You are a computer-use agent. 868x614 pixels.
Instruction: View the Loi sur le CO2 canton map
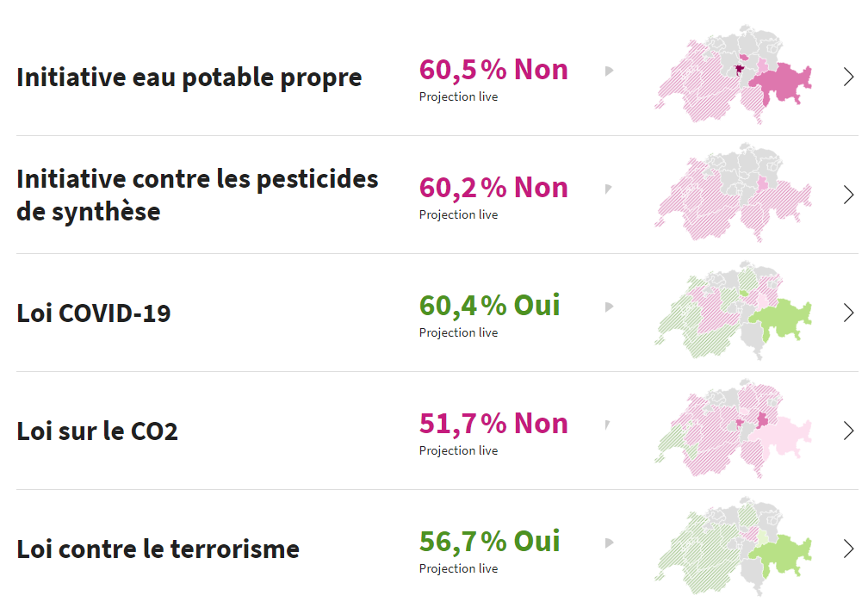tap(734, 428)
